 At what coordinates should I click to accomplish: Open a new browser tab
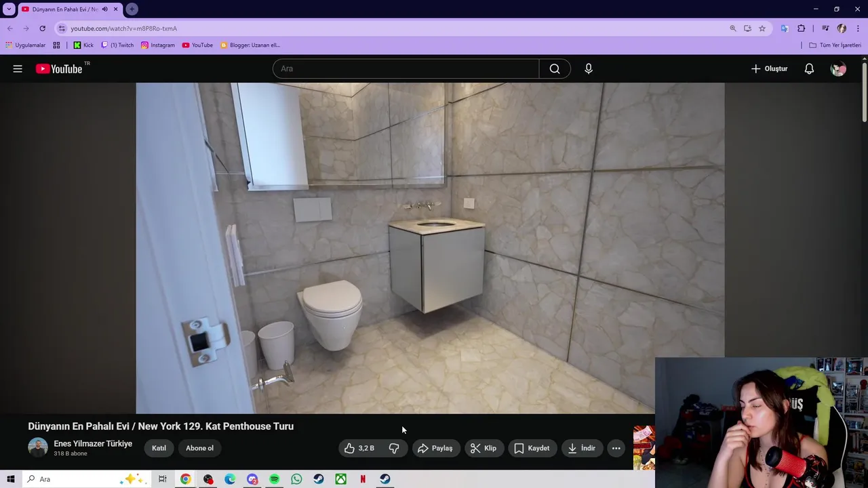(x=132, y=9)
